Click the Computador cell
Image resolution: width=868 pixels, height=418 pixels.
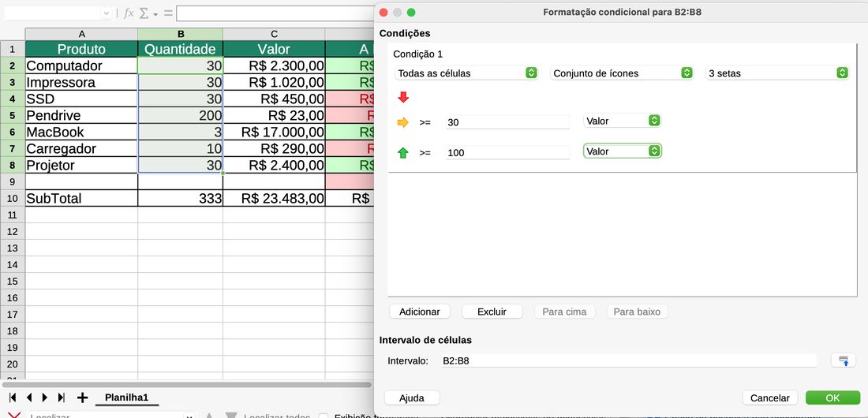point(81,65)
